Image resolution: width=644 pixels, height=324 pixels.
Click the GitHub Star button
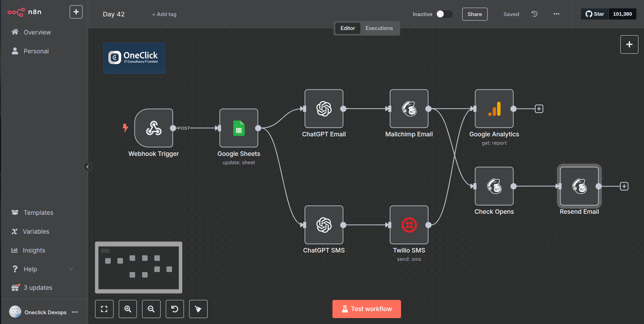pyautogui.click(x=595, y=14)
